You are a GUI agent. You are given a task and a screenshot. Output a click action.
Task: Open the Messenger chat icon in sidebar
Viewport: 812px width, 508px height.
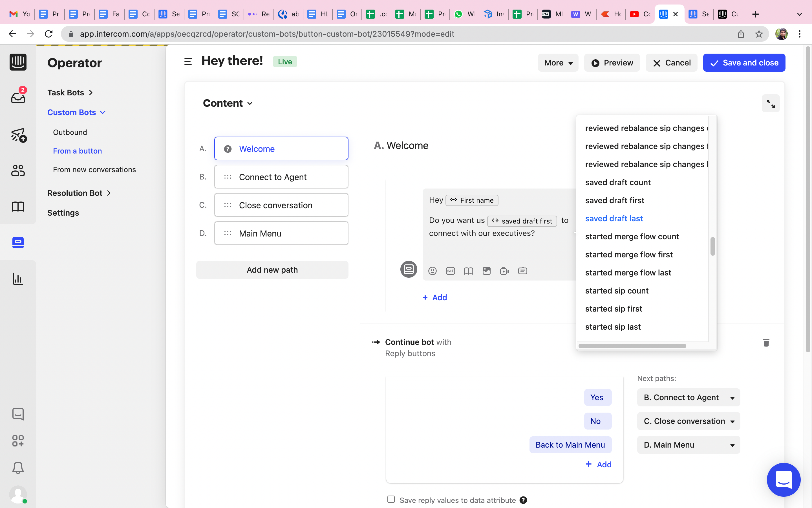click(x=18, y=414)
